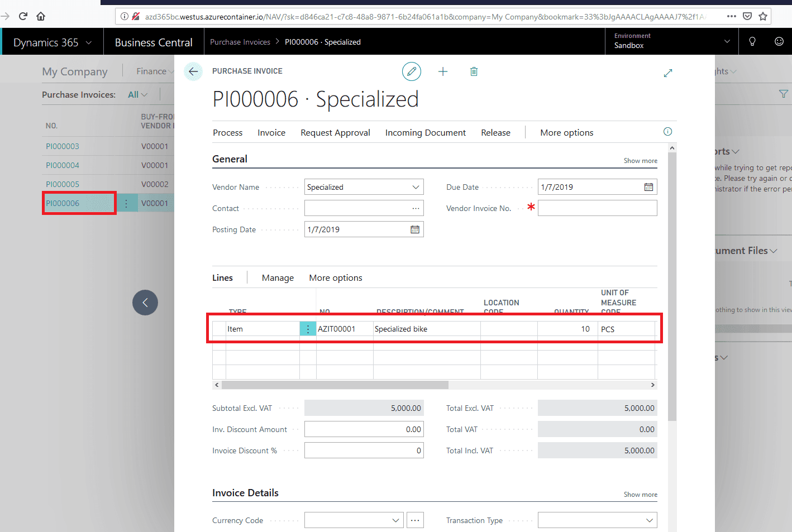Go back using the arrow icon
792x532 pixels.
(x=193, y=71)
